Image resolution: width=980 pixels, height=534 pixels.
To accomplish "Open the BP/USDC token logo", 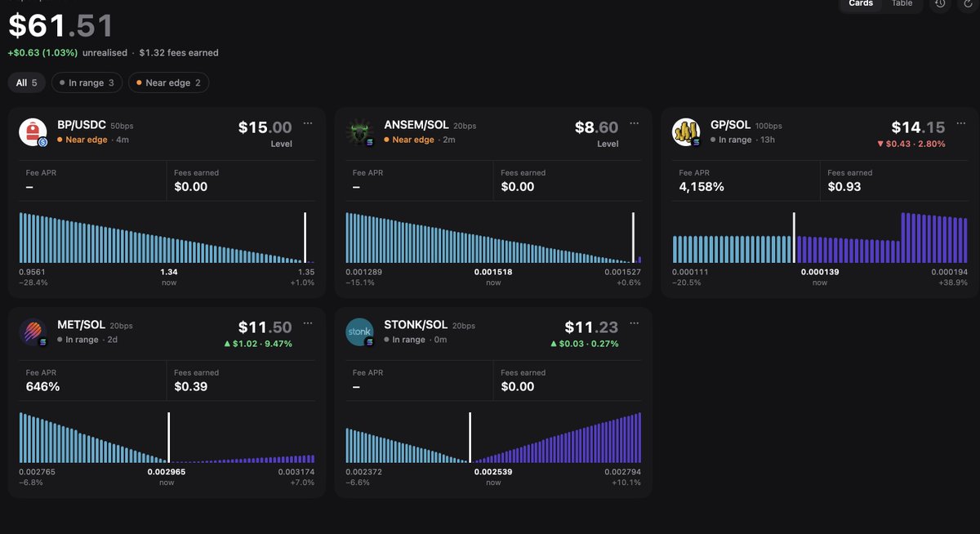I will pyautogui.click(x=33, y=132).
